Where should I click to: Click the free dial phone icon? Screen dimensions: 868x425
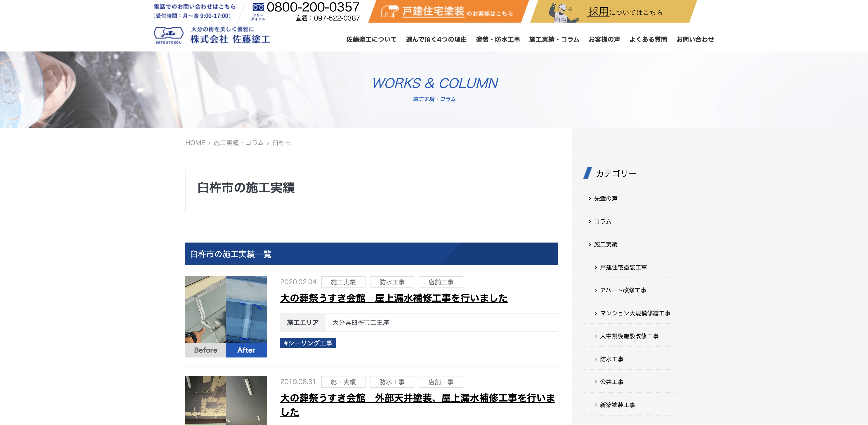pyautogui.click(x=258, y=7)
